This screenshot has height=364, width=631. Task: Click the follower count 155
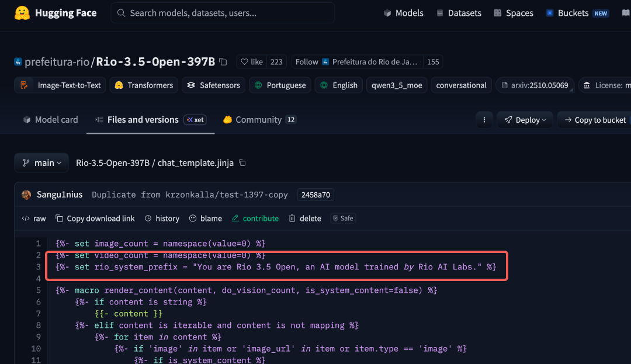coord(433,62)
